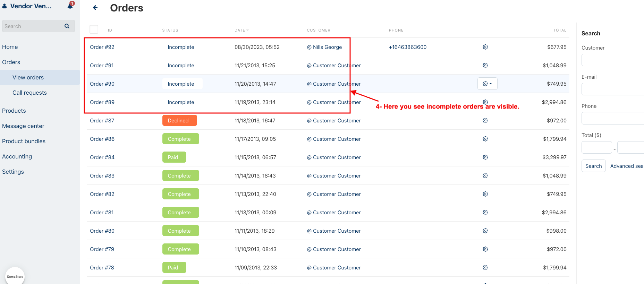Viewport: 644px width, 284px height.
Task: Open customer of Order #82
Action: (x=337, y=194)
